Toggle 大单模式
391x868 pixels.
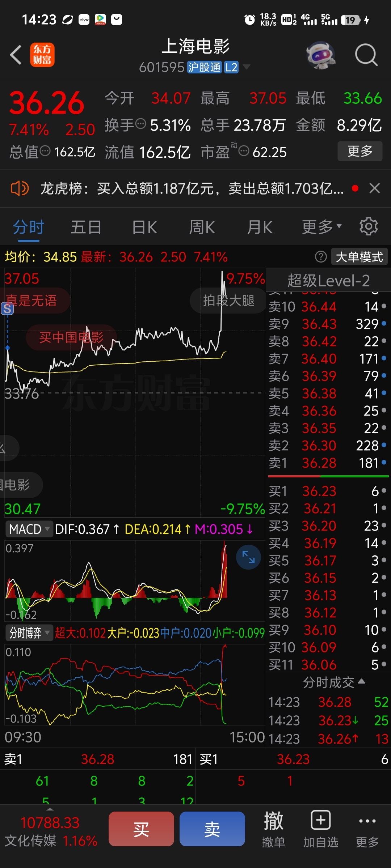point(359,257)
